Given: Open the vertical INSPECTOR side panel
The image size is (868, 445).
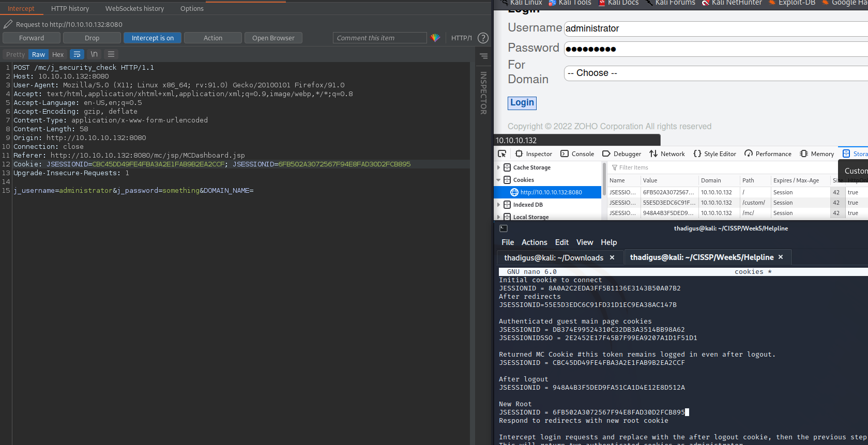Looking at the screenshot, I should coord(483,93).
